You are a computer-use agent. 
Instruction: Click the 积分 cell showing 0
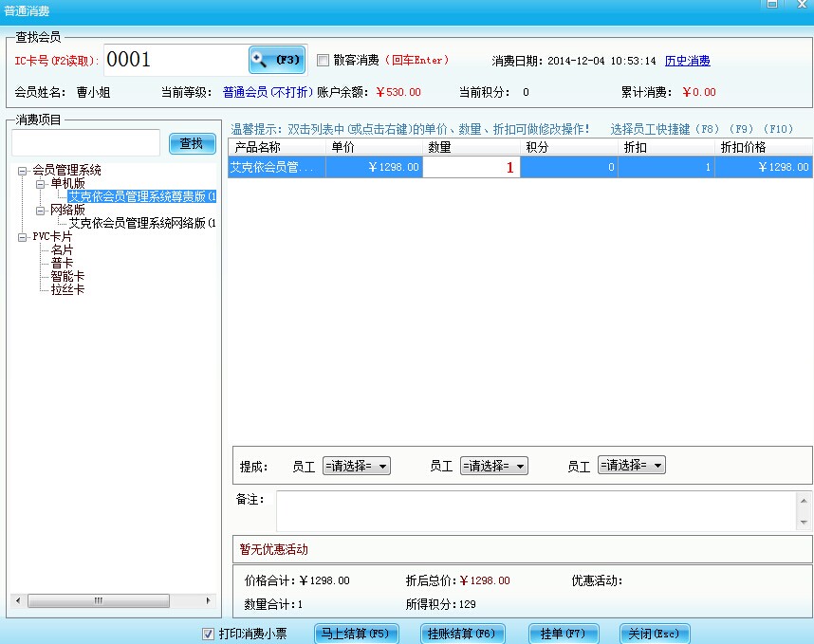click(569, 167)
